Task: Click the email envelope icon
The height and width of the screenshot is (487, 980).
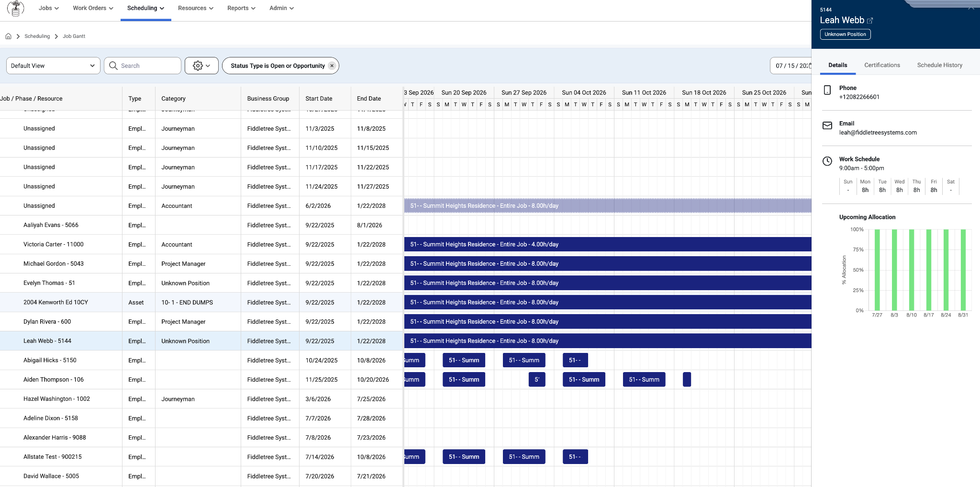Action: pos(827,125)
